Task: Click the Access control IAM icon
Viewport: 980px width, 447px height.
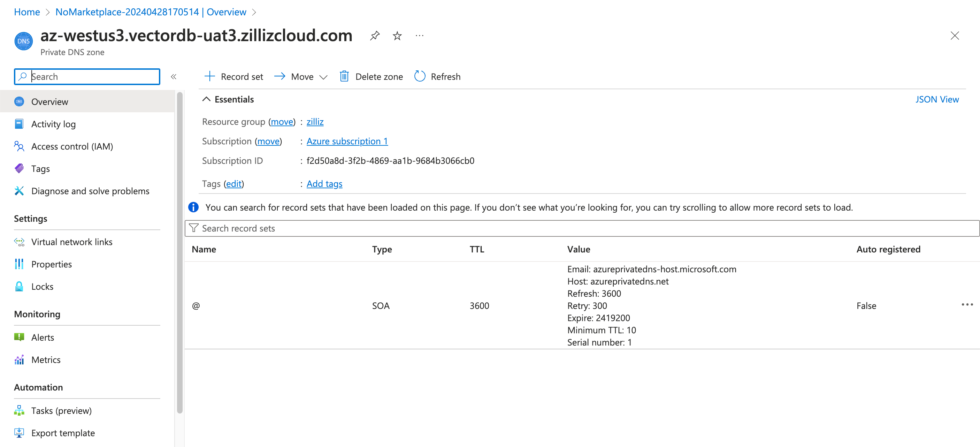Action: click(x=21, y=146)
